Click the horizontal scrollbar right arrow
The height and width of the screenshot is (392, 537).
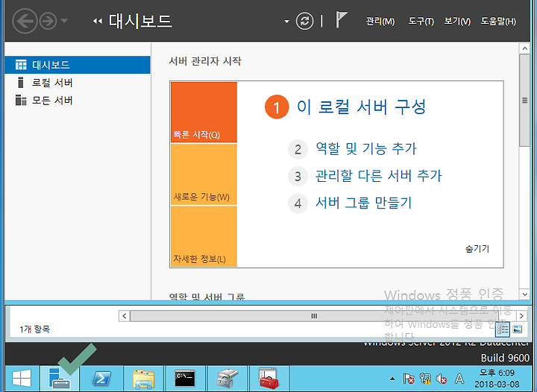coord(521,316)
